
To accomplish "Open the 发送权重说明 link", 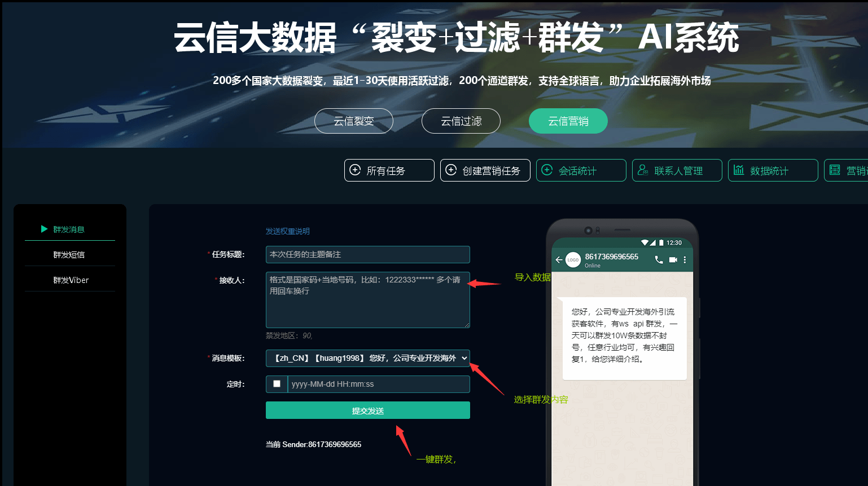I will coord(288,231).
